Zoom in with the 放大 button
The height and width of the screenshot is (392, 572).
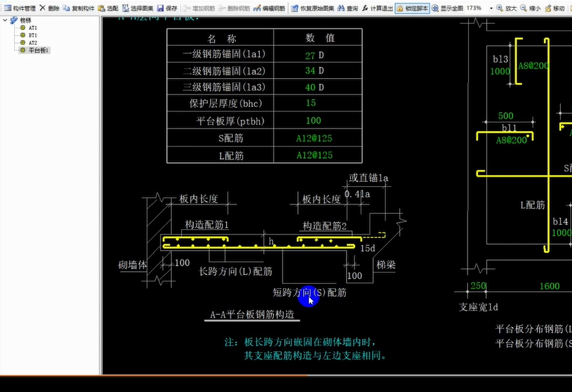coord(507,8)
